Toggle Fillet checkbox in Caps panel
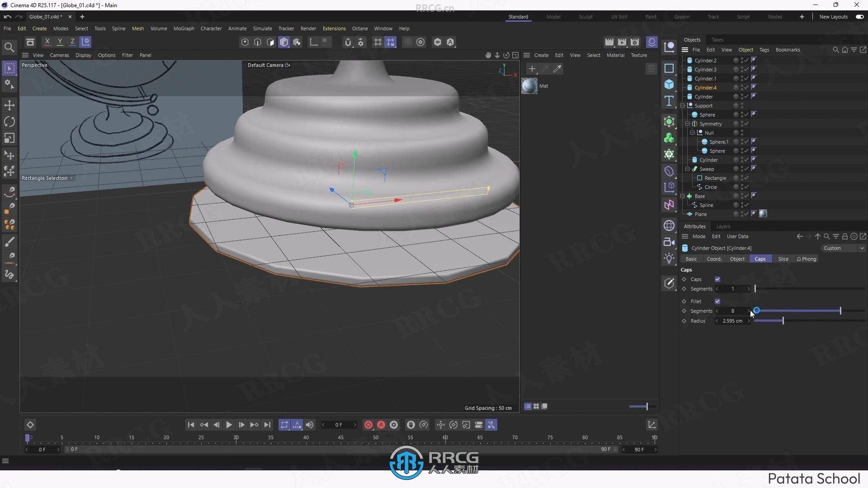Viewport: 868px width, 488px height. point(718,301)
